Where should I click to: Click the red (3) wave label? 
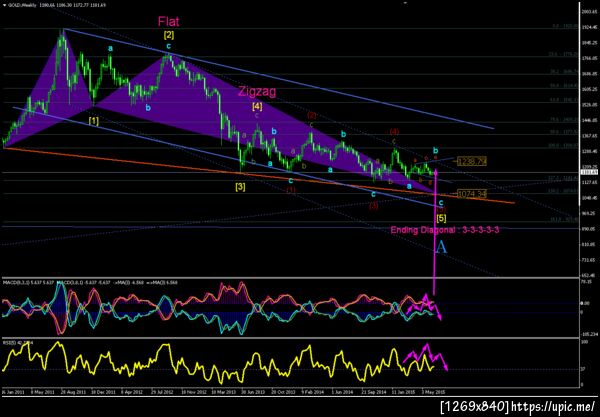[x=373, y=205]
